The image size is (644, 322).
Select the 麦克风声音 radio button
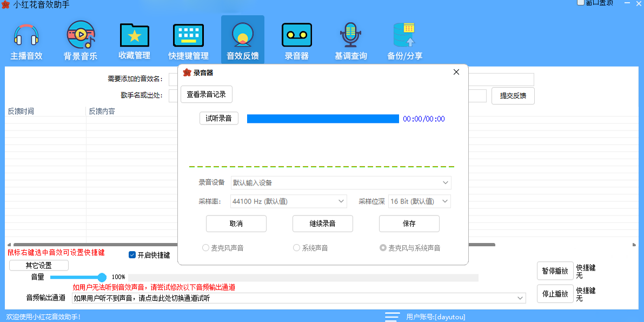tap(205, 247)
